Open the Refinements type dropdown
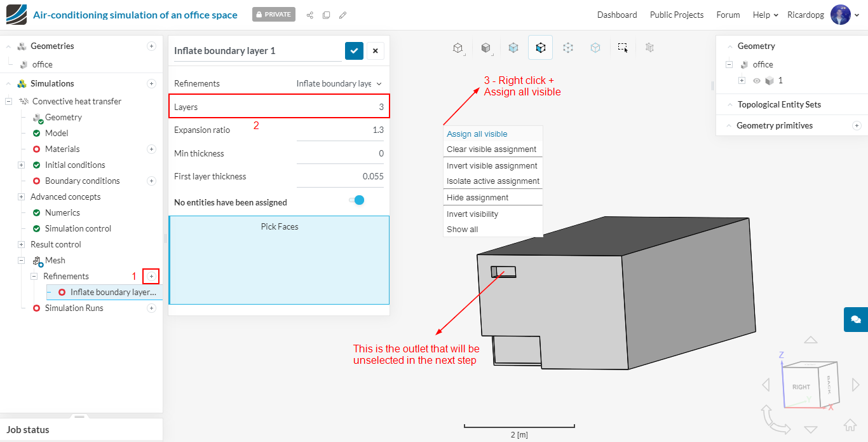 (x=340, y=83)
